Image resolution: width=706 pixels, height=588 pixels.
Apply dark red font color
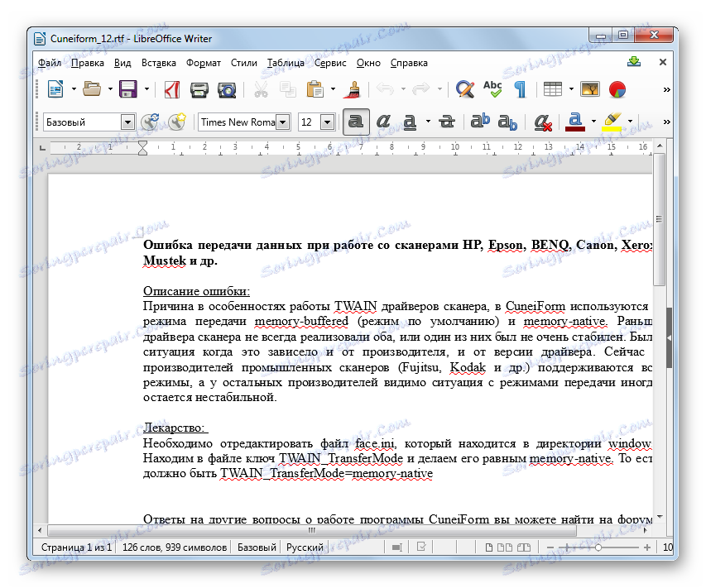coord(575,122)
